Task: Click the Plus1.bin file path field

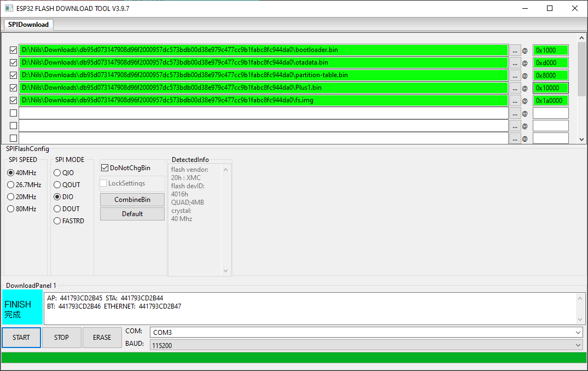Action: coord(264,88)
